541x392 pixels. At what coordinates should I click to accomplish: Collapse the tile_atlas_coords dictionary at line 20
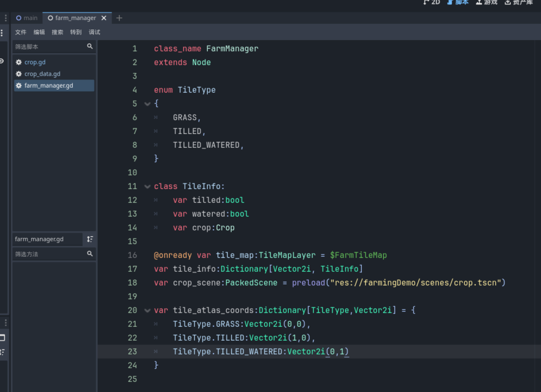click(147, 311)
